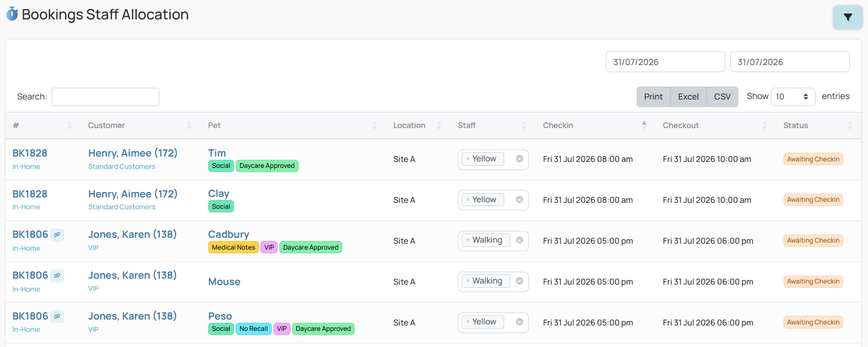Click Awaiting Checkin status in Peso's row
The image size is (868, 347).
coord(813,322)
